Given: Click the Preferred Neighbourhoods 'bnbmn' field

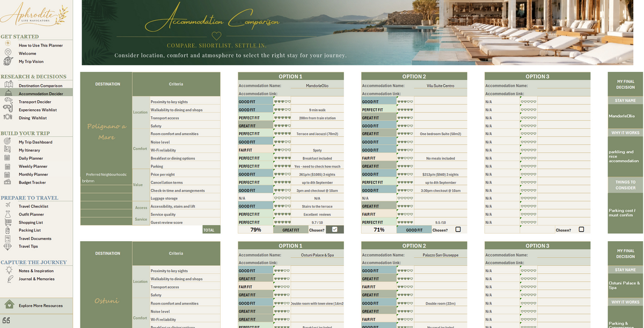Looking at the screenshot, I should (106, 181).
